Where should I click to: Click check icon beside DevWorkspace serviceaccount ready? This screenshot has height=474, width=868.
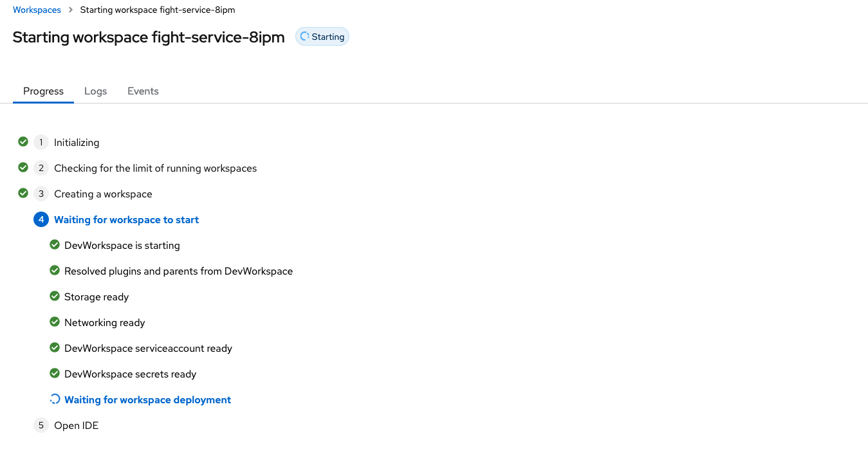point(55,347)
